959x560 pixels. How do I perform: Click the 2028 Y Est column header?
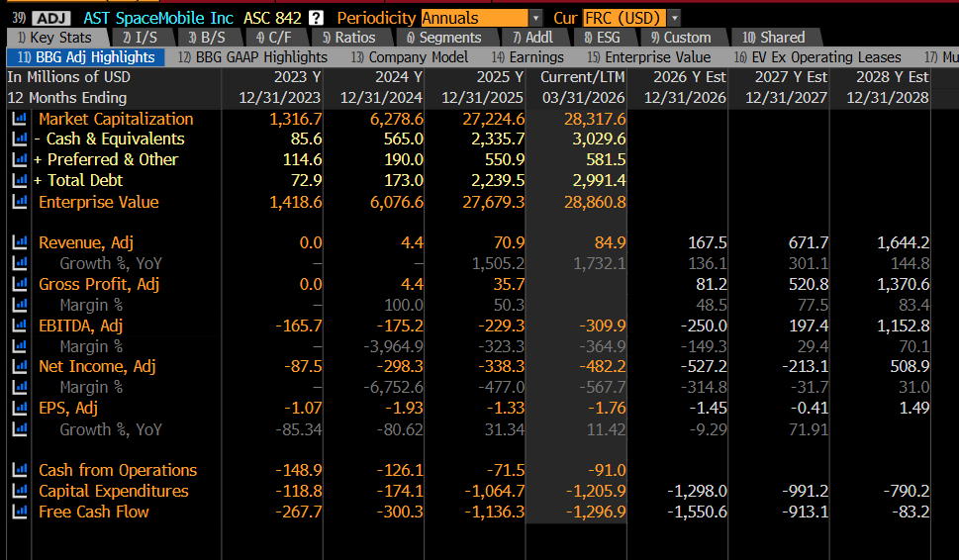point(892,77)
